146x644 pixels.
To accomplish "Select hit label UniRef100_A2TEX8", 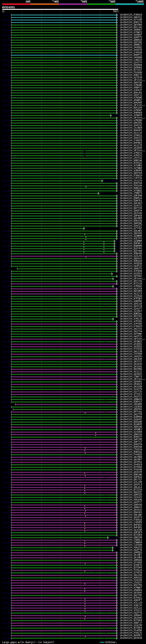I will click(131, 77).
